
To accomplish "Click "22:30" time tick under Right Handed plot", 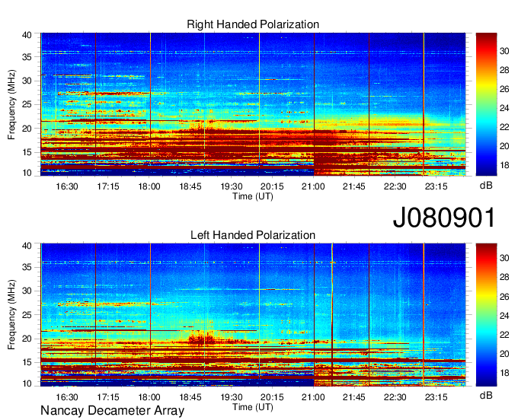I will pyautogui.click(x=395, y=186).
